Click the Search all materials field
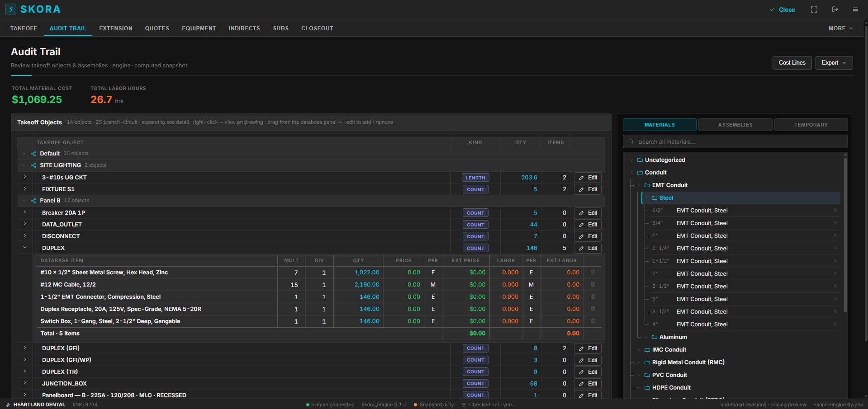Screen dimensions: 868x409 pos(735,141)
